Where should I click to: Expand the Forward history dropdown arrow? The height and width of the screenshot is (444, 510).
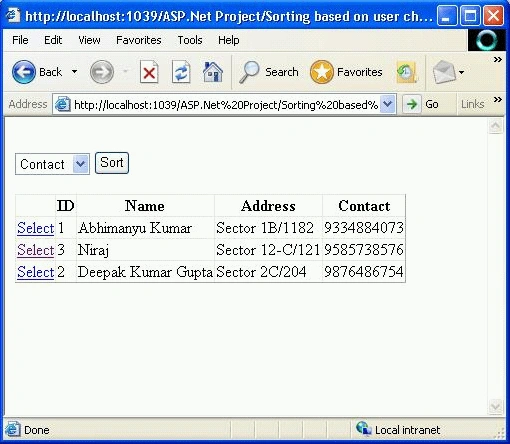point(126,72)
